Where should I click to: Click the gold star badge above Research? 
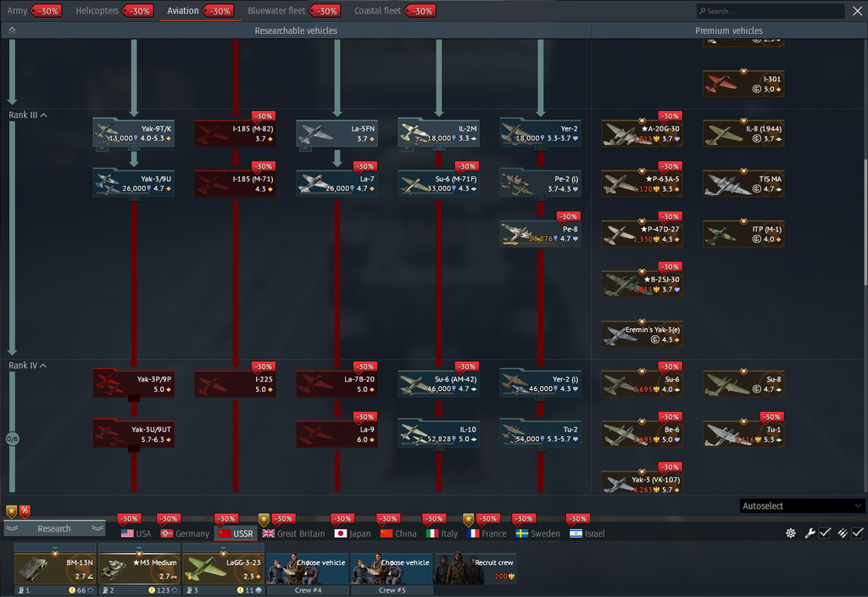pyautogui.click(x=11, y=511)
